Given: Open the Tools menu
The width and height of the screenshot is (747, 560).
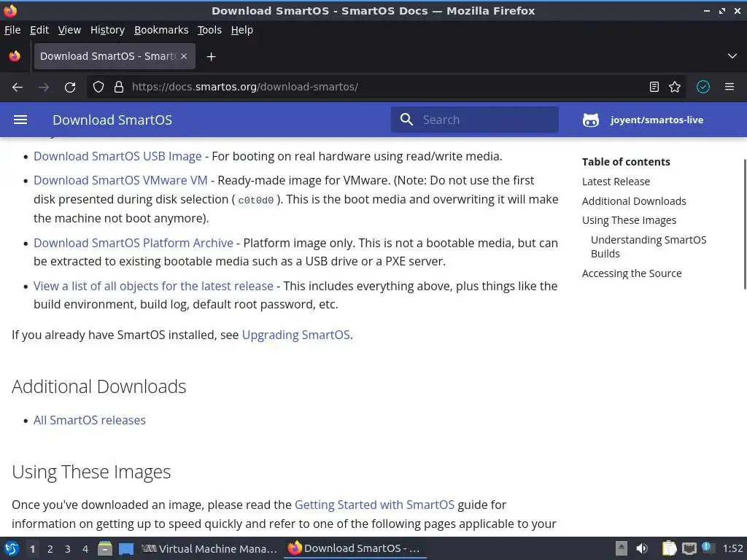Looking at the screenshot, I should 209,30.
